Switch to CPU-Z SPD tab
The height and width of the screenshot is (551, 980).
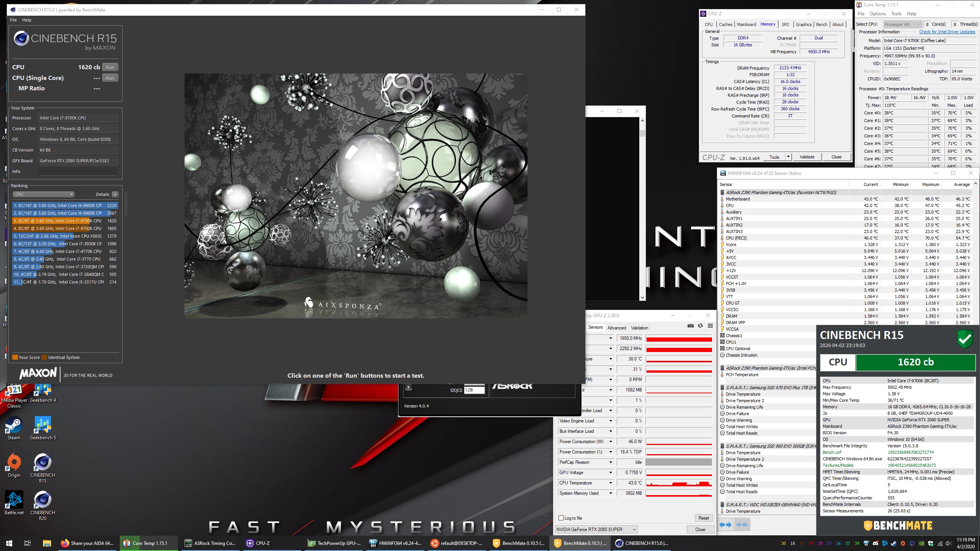coord(786,24)
